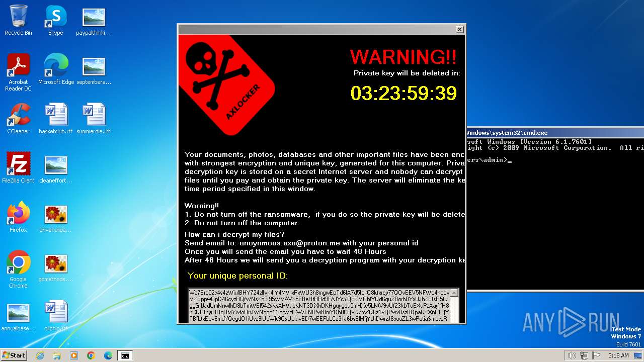Click in the cmd.exe command prompt area
Image resolution: width=644 pixels, height=362 pixels.
click(x=555, y=214)
